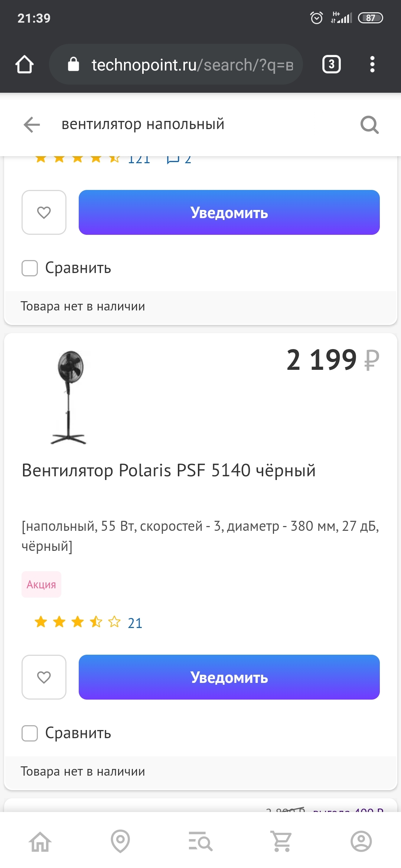Add first product to favorites with heart
The image size is (401, 868).
point(44,213)
